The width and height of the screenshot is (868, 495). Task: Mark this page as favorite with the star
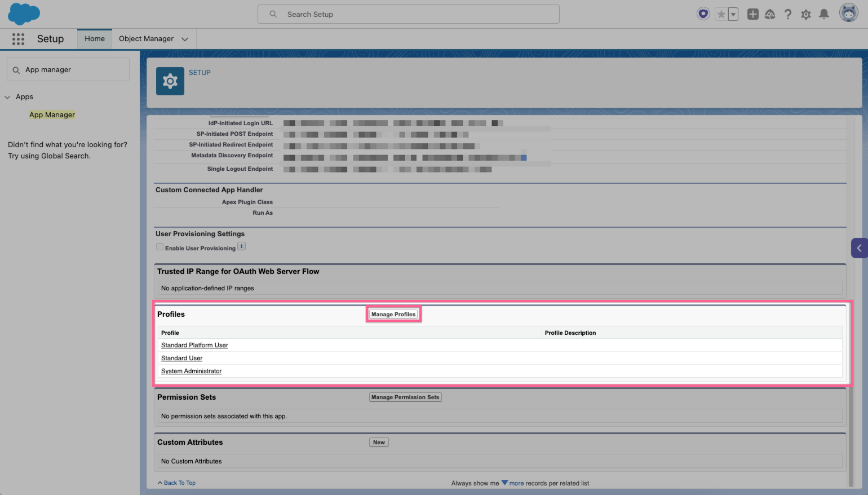pyautogui.click(x=721, y=13)
